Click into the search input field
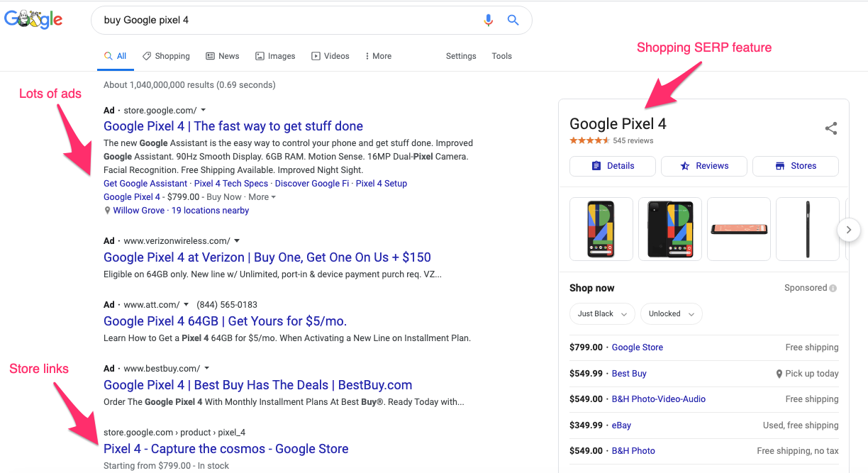The image size is (868, 473). [x=284, y=21]
